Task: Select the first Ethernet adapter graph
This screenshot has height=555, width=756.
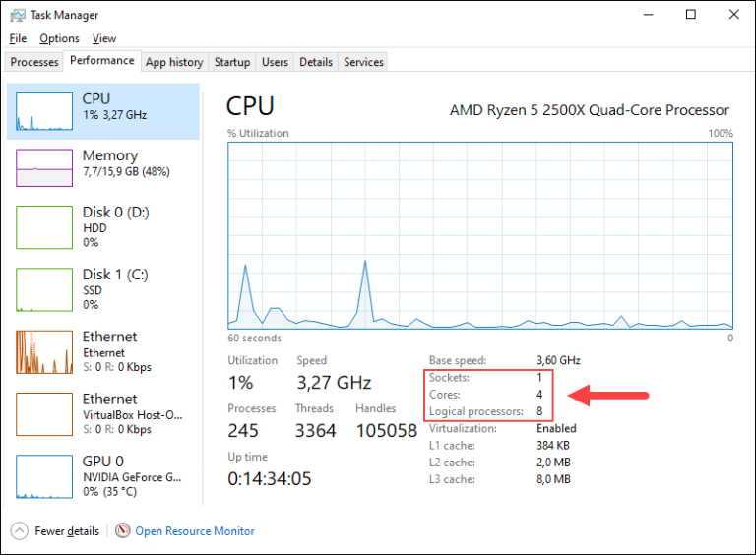Action: (44, 350)
